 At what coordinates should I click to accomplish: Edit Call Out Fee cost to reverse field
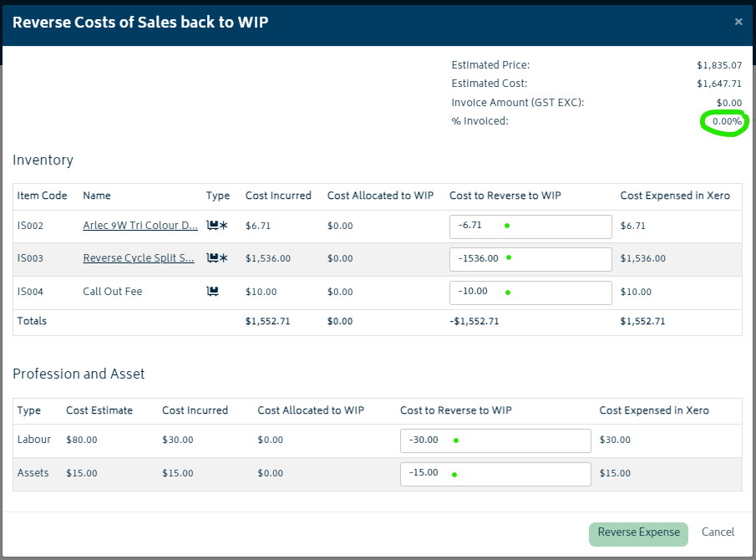[x=530, y=293]
